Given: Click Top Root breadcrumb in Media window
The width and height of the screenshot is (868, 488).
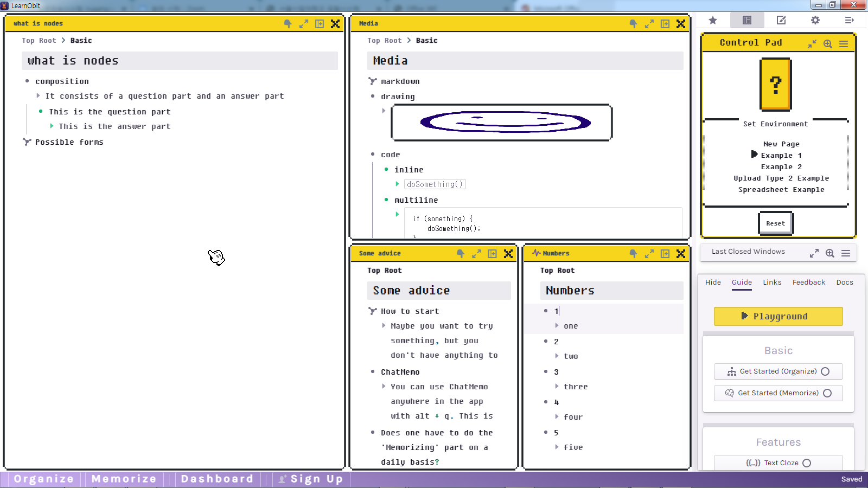Looking at the screenshot, I should (385, 41).
